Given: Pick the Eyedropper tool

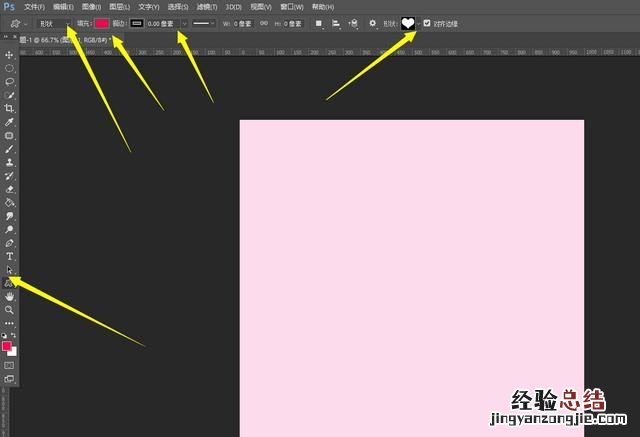Looking at the screenshot, I should 10,121.
